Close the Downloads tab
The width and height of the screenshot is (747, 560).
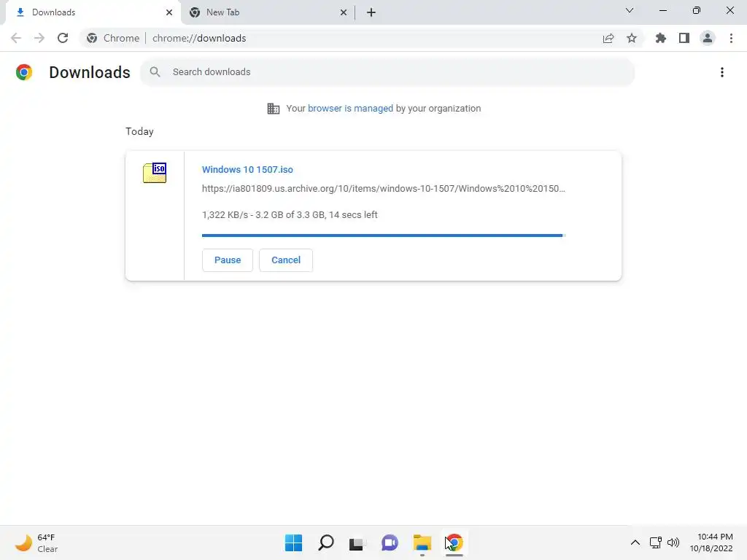(x=169, y=12)
